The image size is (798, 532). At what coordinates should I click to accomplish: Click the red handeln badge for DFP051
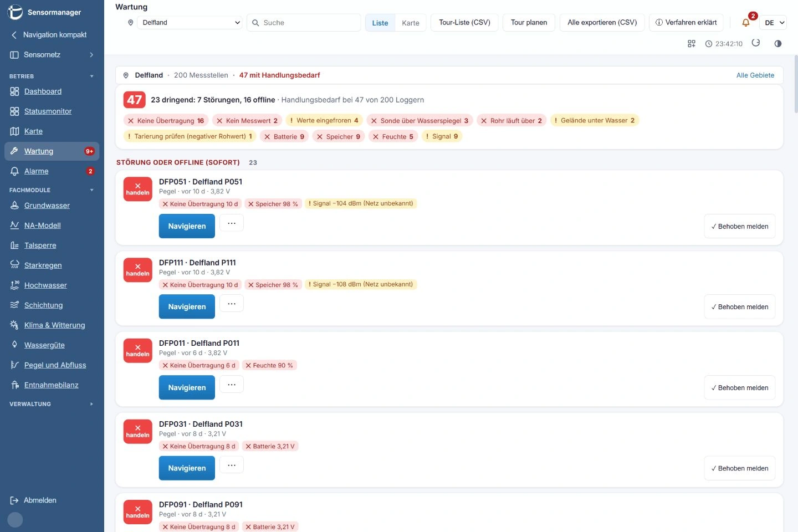(x=137, y=190)
